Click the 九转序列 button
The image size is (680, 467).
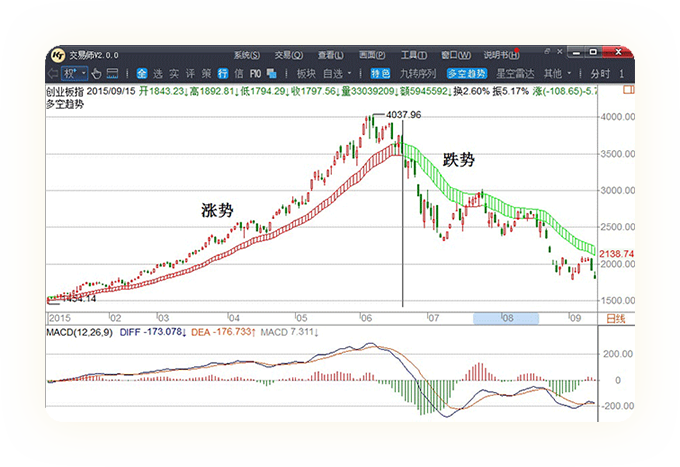click(x=418, y=73)
